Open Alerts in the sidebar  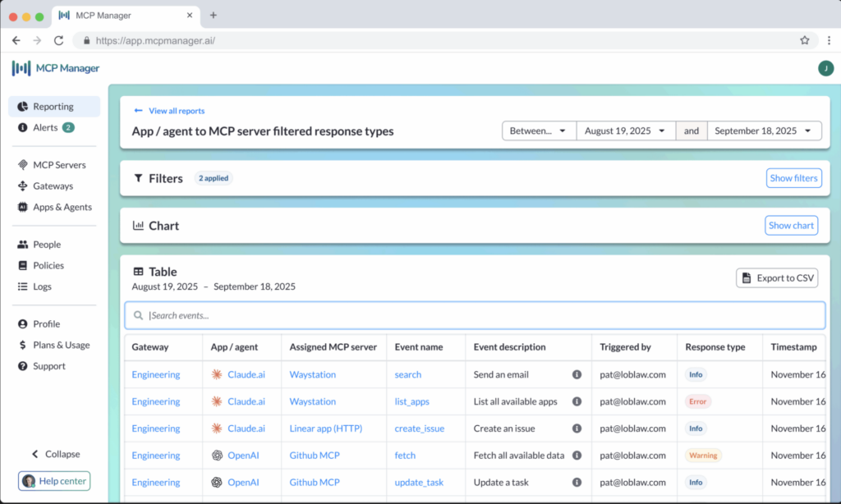tap(46, 127)
